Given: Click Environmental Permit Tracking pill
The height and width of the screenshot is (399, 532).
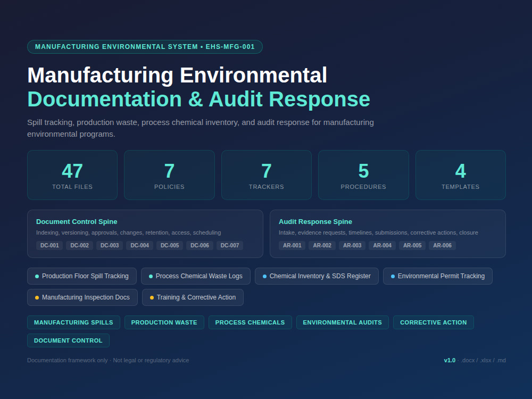Looking at the screenshot, I should (438, 276).
